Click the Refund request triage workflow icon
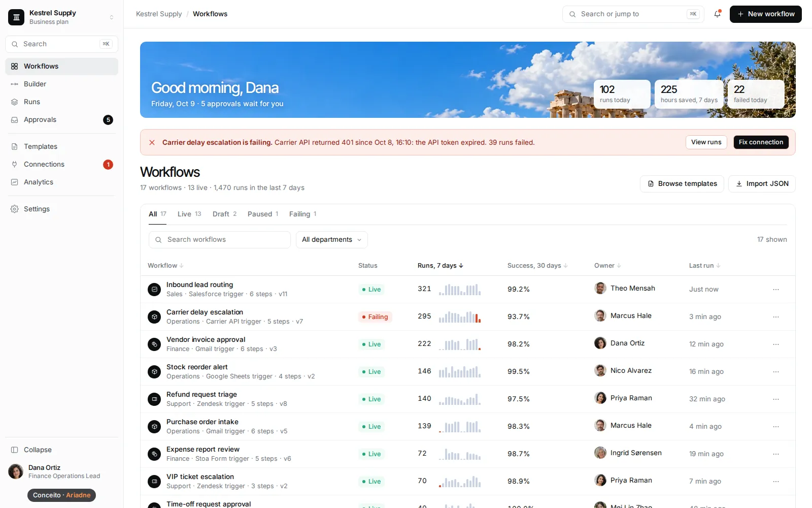Image resolution: width=812 pixels, height=508 pixels. pyautogui.click(x=154, y=399)
